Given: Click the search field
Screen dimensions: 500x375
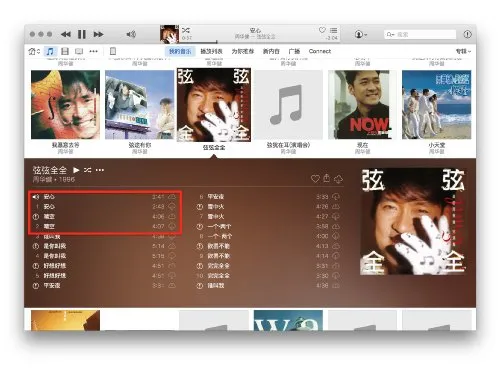Looking at the screenshot, I should pyautogui.click(x=420, y=34).
